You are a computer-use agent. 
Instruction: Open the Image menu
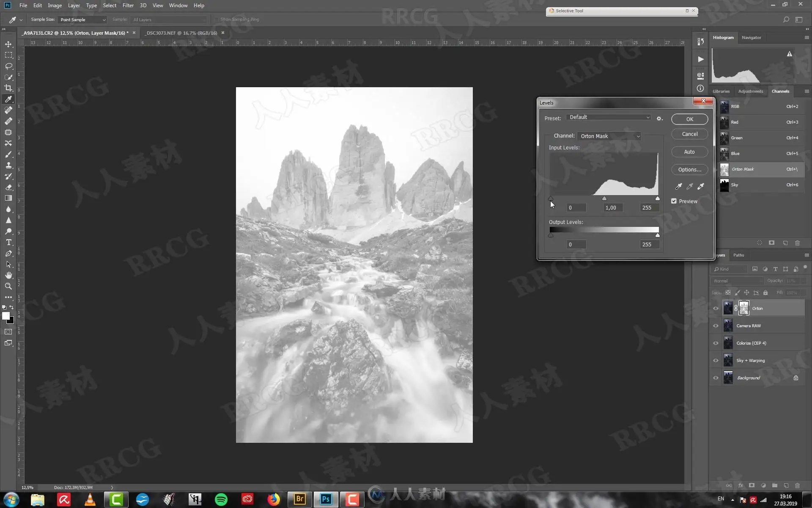[55, 6]
